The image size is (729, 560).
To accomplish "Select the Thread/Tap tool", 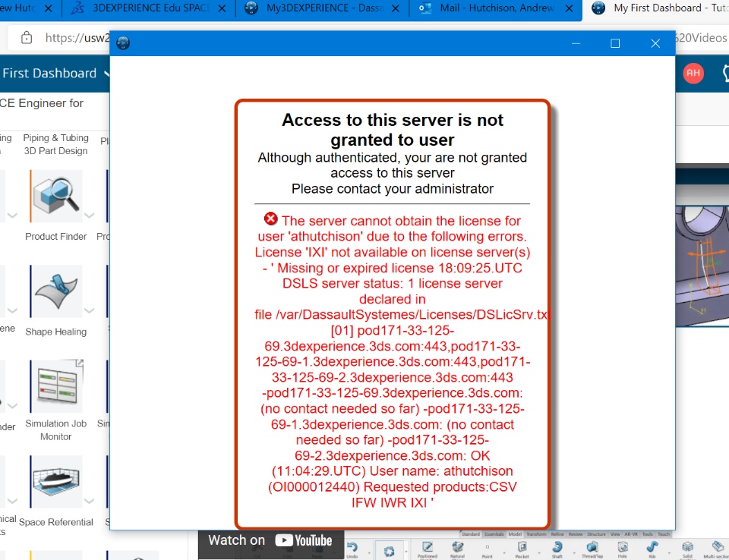I will pyautogui.click(x=592, y=549).
